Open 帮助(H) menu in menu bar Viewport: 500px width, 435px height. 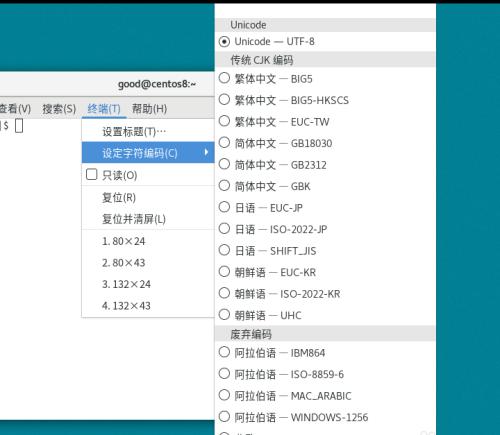149,109
